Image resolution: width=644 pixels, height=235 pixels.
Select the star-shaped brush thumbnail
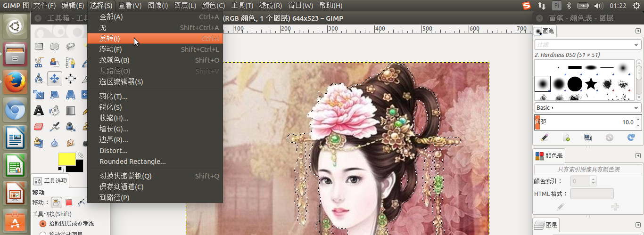point(591,84)
